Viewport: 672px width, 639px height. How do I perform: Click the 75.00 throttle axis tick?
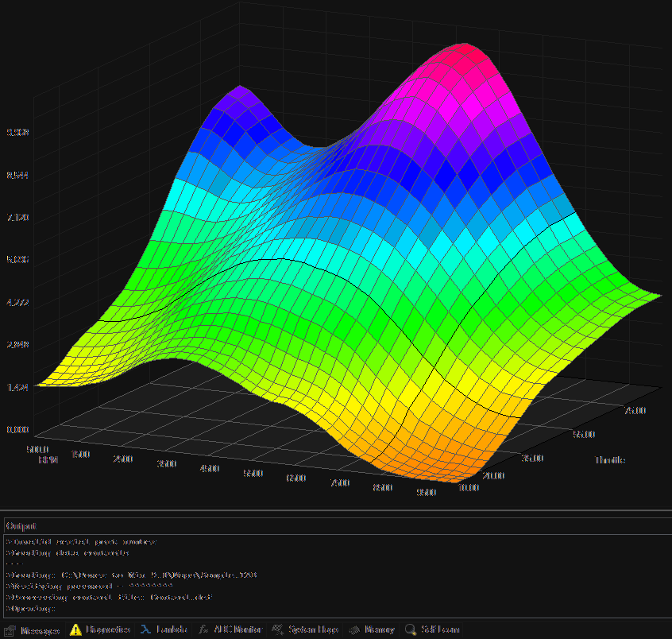pos(634,411)
